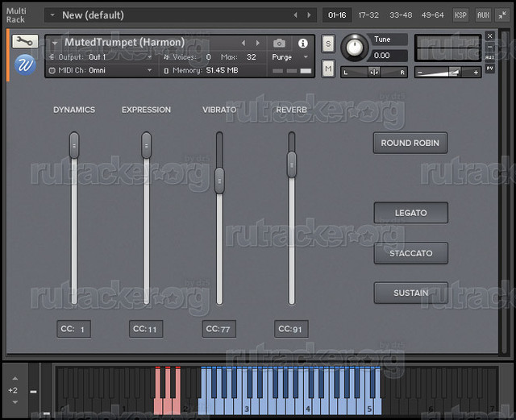
Task: Toggle the KSP script panel
Action: [460, 15]
